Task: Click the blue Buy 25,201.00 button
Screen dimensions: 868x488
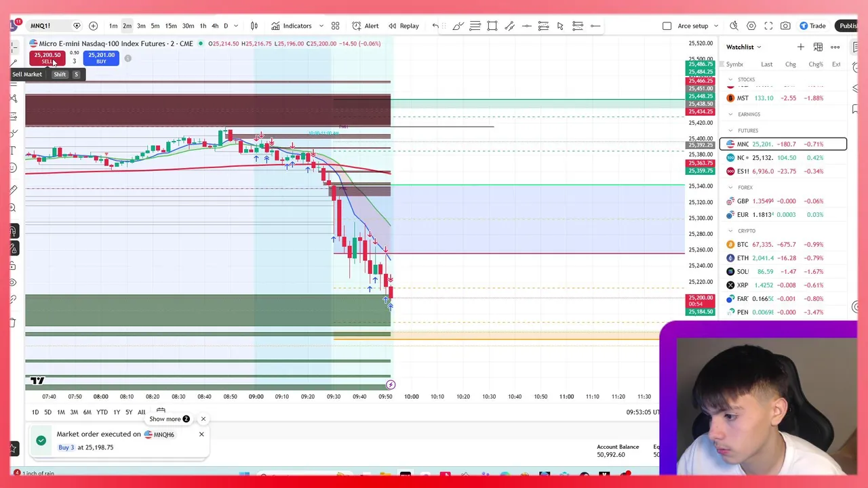Action: [101, 58]
